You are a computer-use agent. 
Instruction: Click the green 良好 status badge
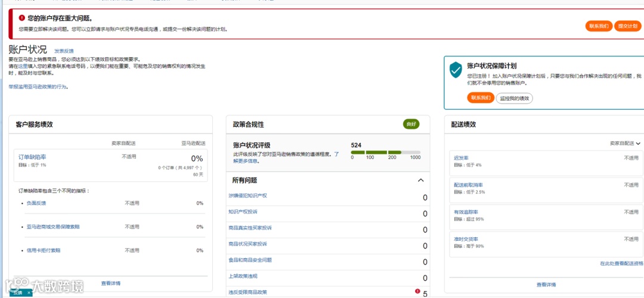pyautogui.click(x=411, y=124)
